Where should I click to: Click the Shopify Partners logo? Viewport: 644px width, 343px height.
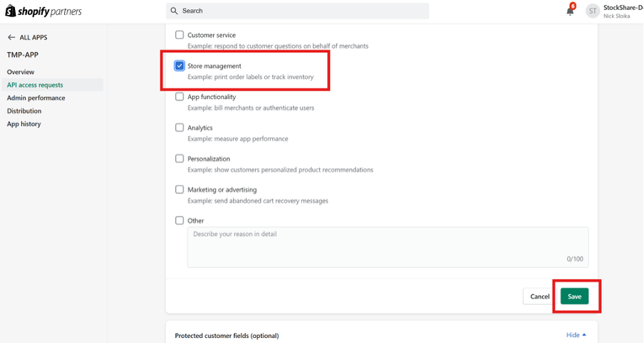44,11
